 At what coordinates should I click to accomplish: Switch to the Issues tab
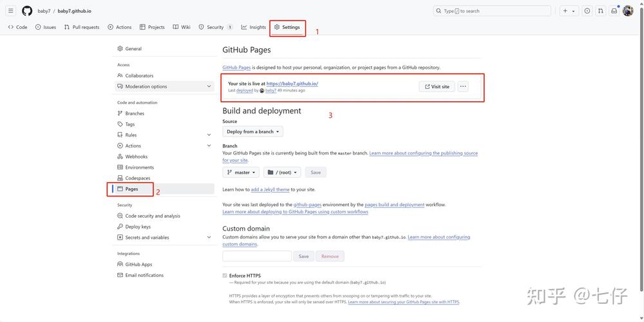pos(46,27)
